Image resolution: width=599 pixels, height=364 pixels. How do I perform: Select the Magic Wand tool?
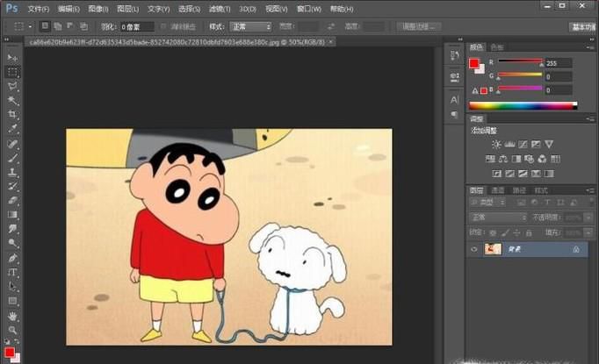point(12,100)
